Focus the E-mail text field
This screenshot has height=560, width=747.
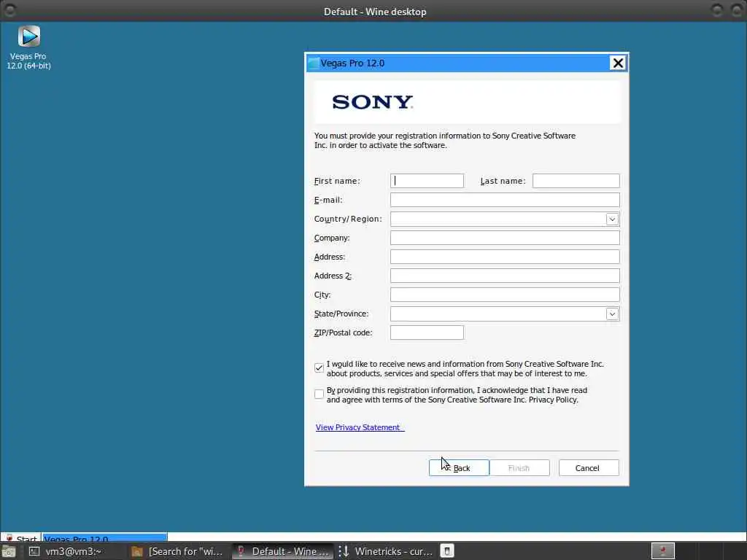505,200
